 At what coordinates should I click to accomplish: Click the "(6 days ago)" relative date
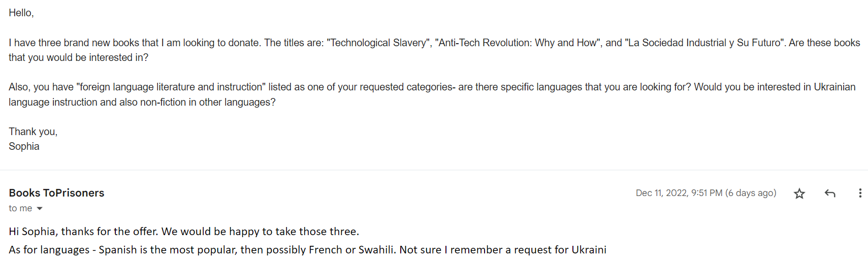click(751, 193)
